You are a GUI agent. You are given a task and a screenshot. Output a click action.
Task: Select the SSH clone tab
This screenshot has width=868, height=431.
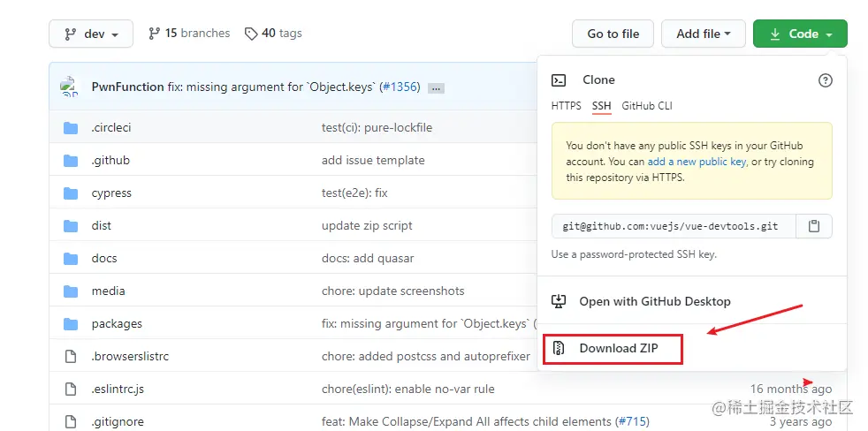pyautogui.click(x=602, y=106)
